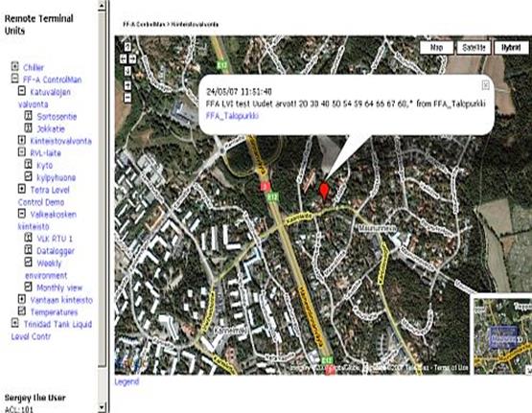Image resolution: width=532 pixels, height=413 pixels.
Task: Click the chart icon beside Monthly view
Action: 29,287
